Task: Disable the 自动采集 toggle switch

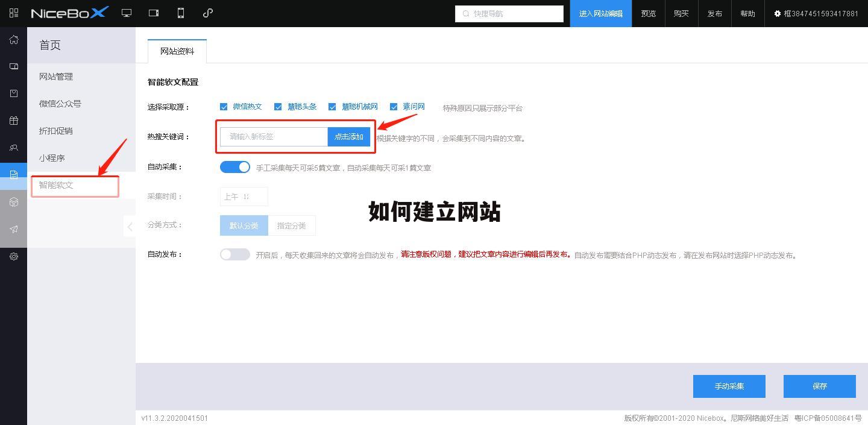Action: [x=235, y=167]
